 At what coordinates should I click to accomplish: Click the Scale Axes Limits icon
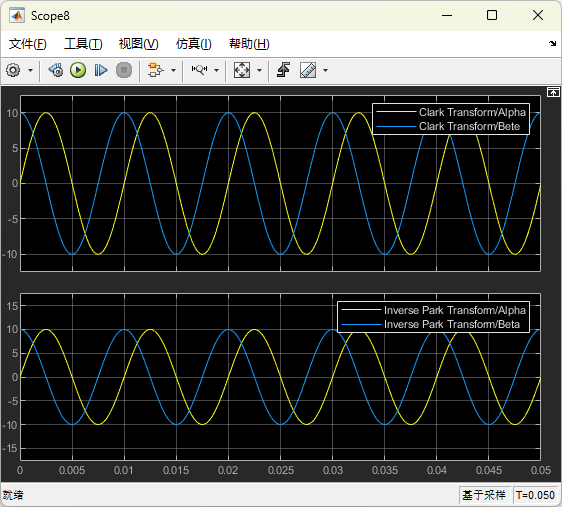tap(242, 70)
